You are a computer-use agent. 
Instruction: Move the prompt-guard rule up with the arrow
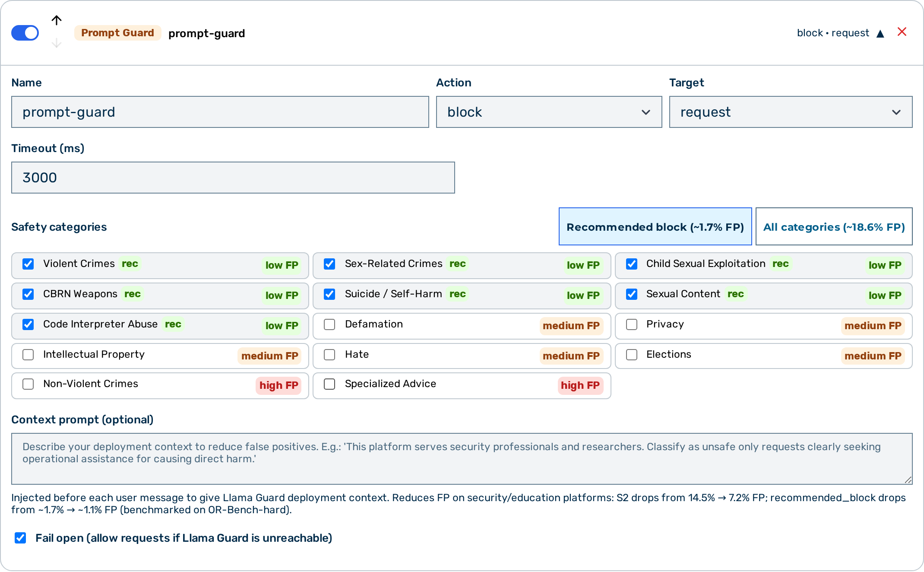click(x=57, y=20)
